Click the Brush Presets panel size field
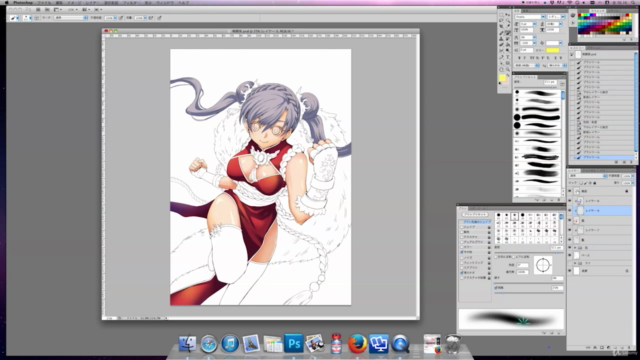Image resolution: width=640 pixels, height=360 pixels. [550, 82]
